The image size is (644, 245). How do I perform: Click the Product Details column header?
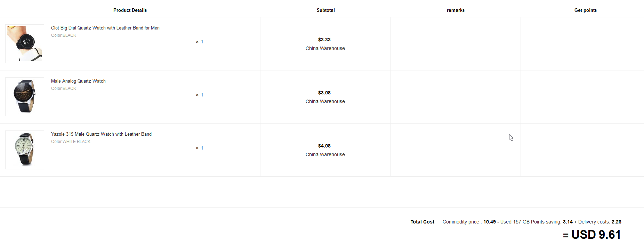click(130, 10)
